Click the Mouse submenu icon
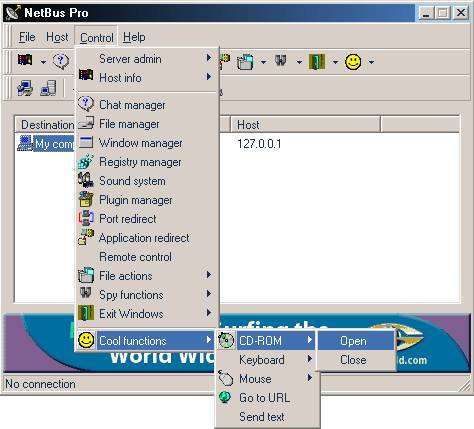The image size is (474, 429). [x=226, y=378]
